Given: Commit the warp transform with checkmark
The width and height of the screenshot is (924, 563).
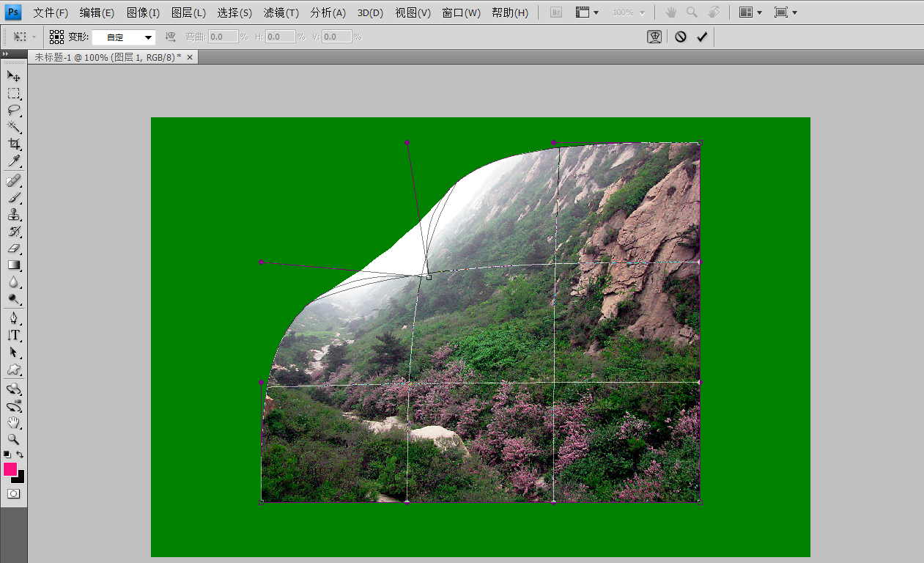Looking at the screenshot, I should [x=702, y=37].
